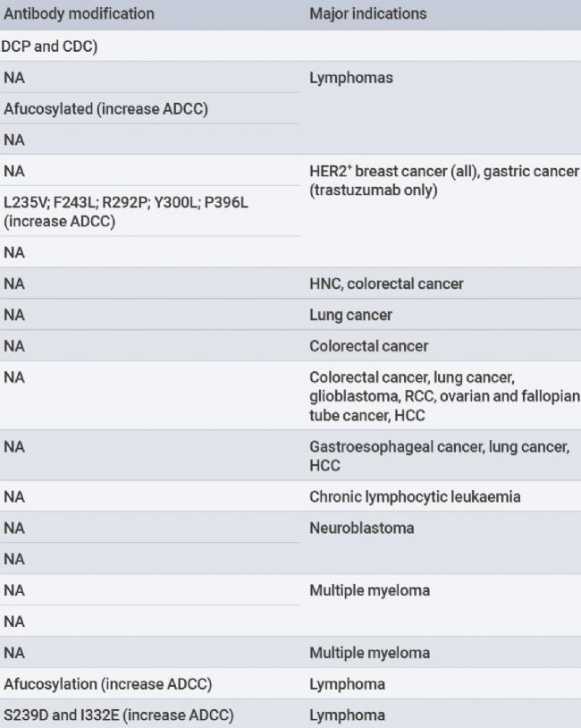
Task: Click Lymphoma cell beside S239D and I332E
Action: (347, 715)
